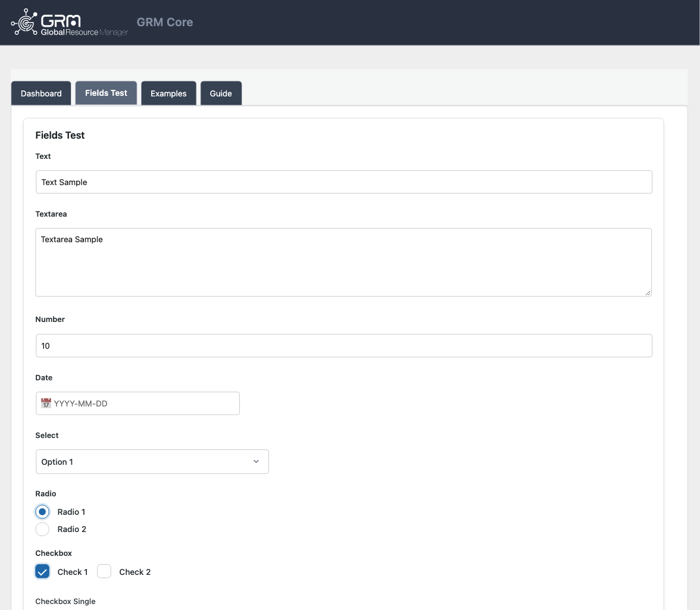Screen dimensions: 700x610
Task: Focus the Number field showing 10
Action: 344,346
